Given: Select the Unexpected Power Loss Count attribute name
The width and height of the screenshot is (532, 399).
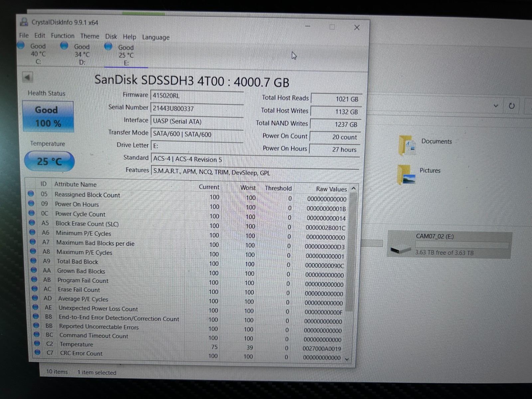Looking at the screenshot, I should click(x=98, y=309).
